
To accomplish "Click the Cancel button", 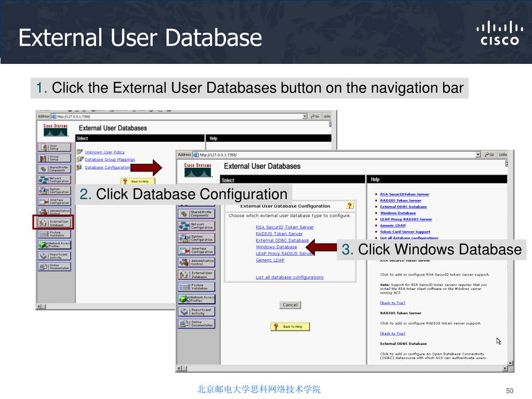I will 290,305.
